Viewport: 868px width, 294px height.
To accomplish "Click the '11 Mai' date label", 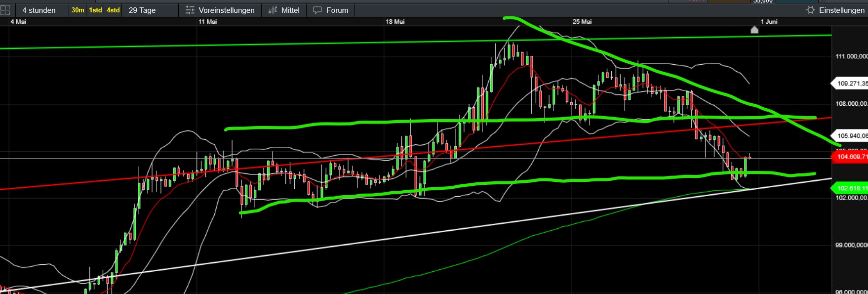I will (x=207, y=22).
